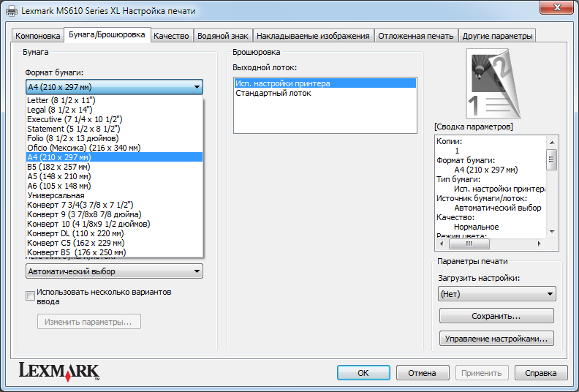Select Исп. настройки принтера output tray
This screenshot has height=392, width=579.
pos(325,83)
